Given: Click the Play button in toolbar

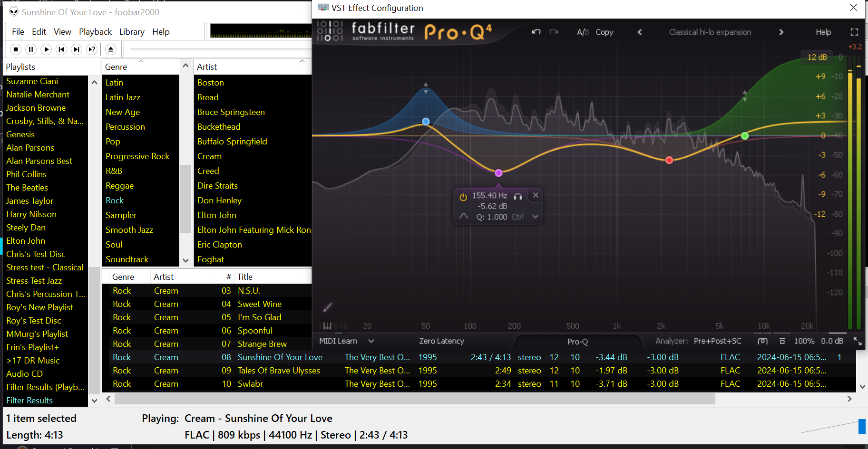Looking at the screenshot, I should [x=46, y=49].
